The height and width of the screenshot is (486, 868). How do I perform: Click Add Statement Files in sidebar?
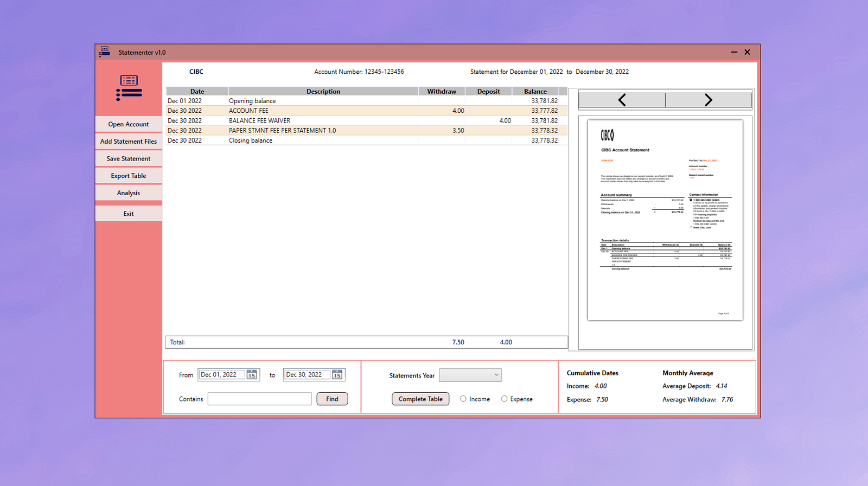click(129, 142)
